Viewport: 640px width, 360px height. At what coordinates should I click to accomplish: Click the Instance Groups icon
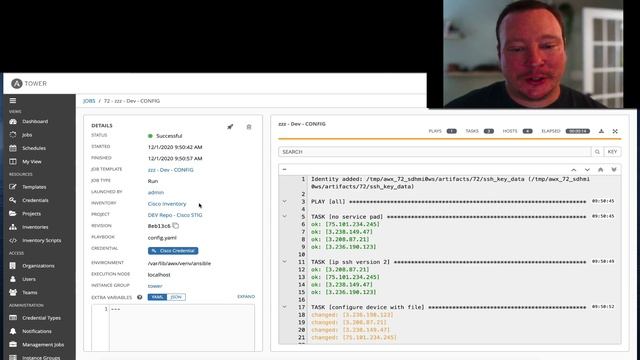click(13, 358)
